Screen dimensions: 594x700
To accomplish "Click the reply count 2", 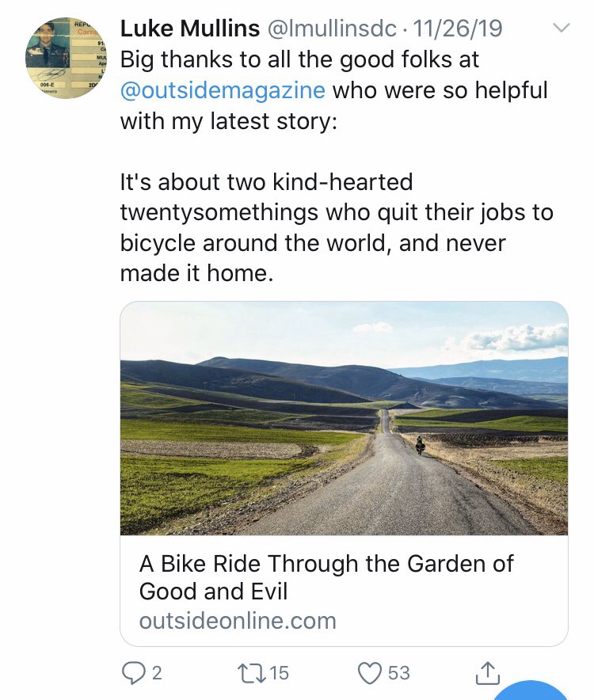I will point(157,673).
